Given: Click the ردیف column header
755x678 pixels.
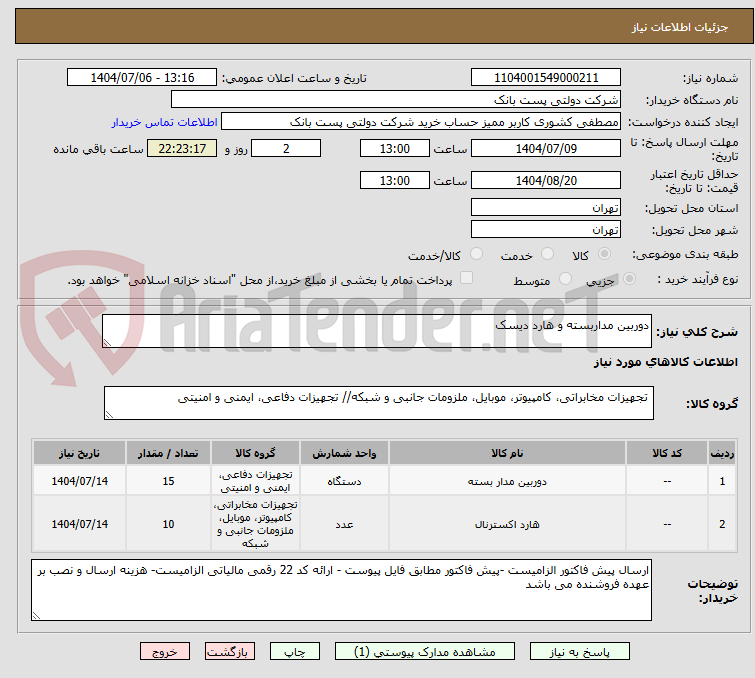Looking at the screenshot, I should pyautogui.click(x=722, y=453).
